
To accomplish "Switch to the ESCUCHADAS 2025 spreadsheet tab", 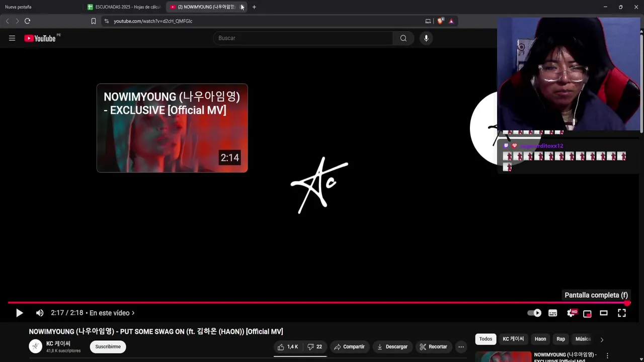I will [x=124, y=7].
